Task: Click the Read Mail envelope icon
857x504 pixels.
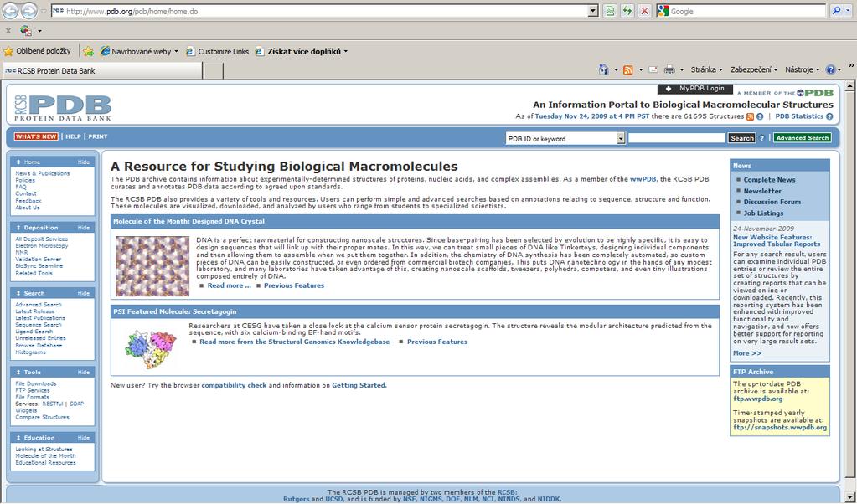Action: click(x=653, y=69)
